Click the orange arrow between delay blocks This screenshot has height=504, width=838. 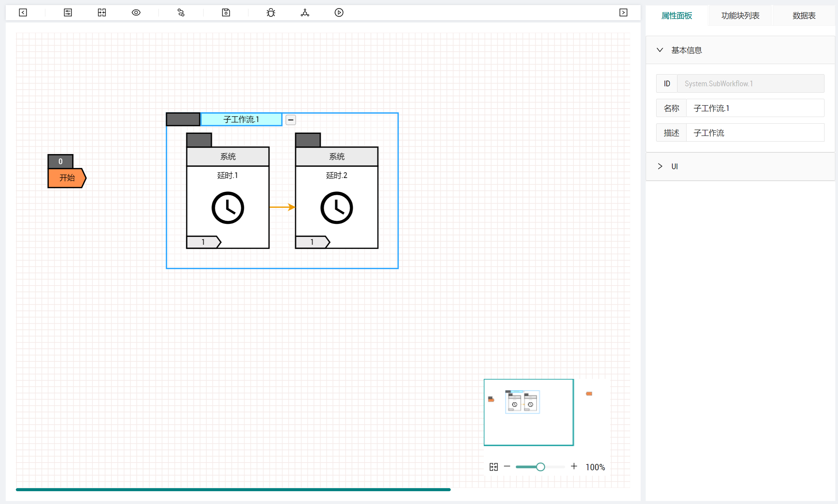282,207
